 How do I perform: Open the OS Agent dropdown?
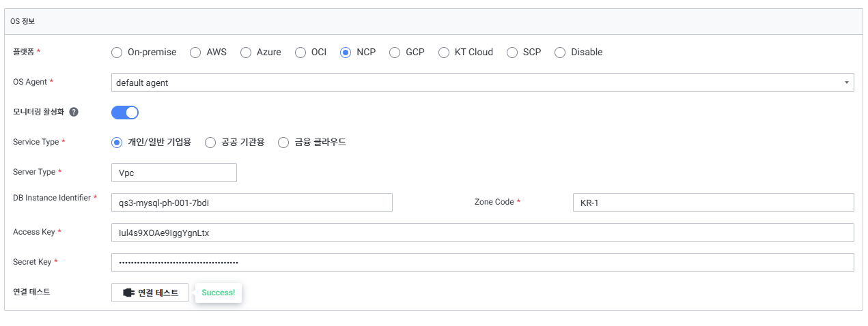point(482,83)
